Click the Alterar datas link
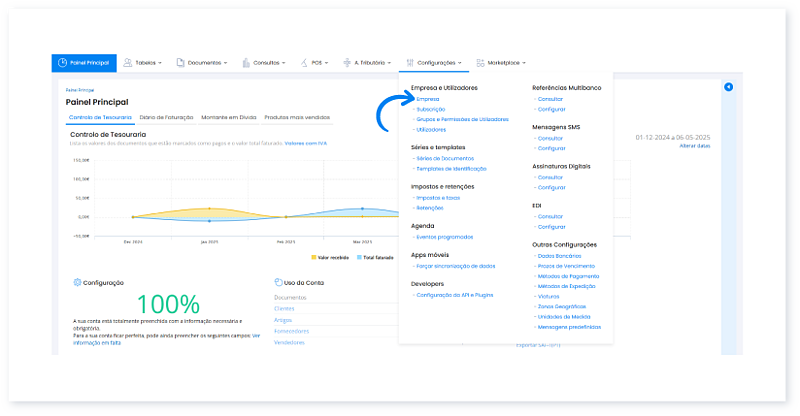Viewport: 800px width, 416px height. click(694, 146)
